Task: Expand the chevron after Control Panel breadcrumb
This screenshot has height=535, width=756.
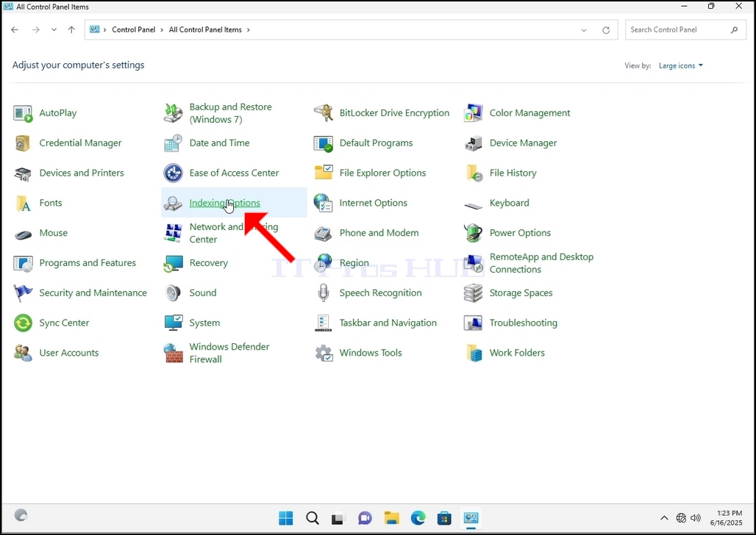Action: (x=162, y=30)
